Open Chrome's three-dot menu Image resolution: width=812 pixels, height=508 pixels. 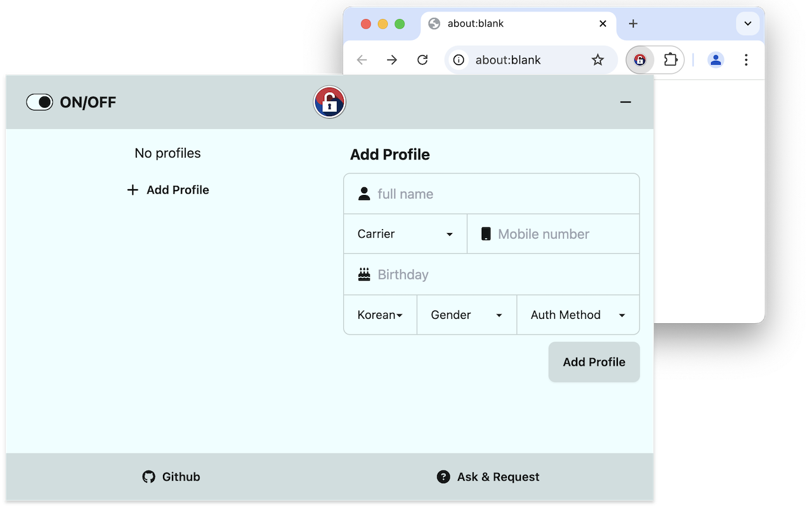click(746, 60)
